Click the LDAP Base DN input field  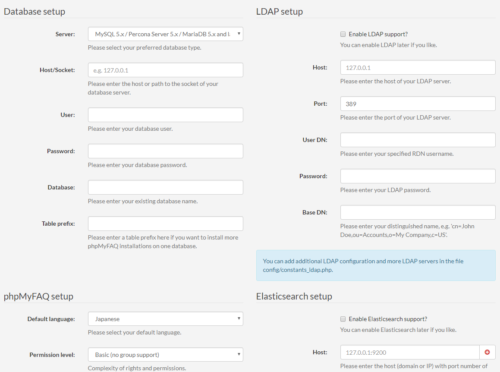[x=418, y=212]
